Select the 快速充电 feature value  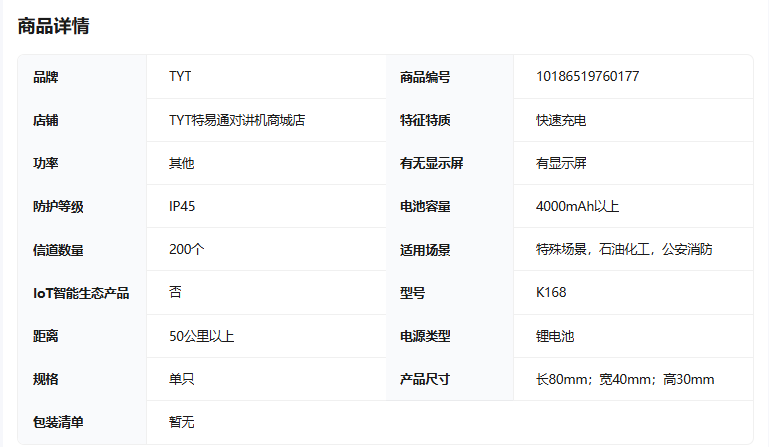point(561,120)
